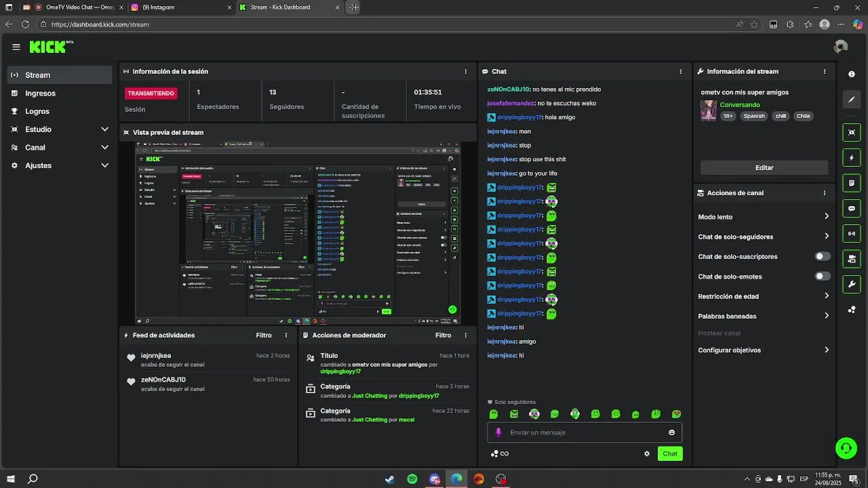
Task: Insert the last colorful emote in row
Action: click(676, 414)
